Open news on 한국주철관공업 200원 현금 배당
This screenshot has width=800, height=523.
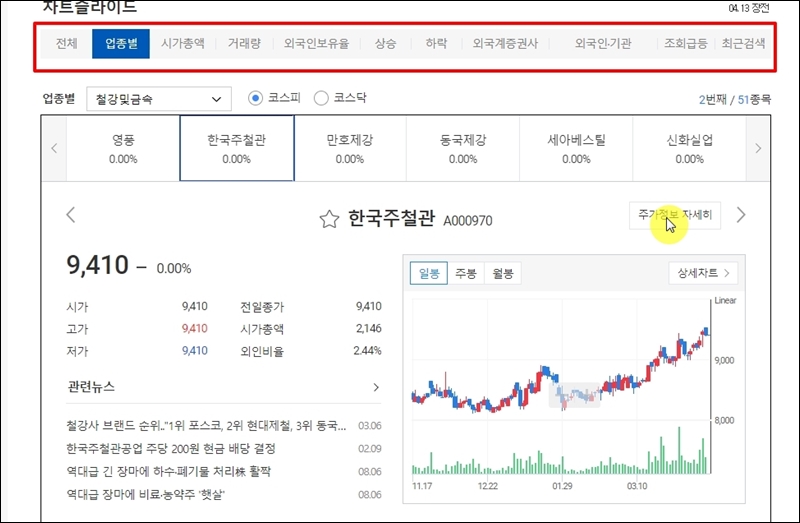point(171,449)
